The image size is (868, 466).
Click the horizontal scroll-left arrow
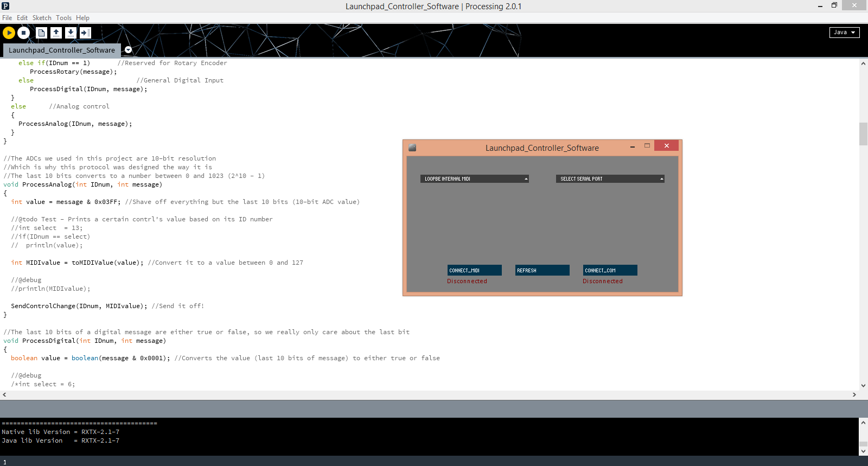pyautogui.click(x=4, y=395)
